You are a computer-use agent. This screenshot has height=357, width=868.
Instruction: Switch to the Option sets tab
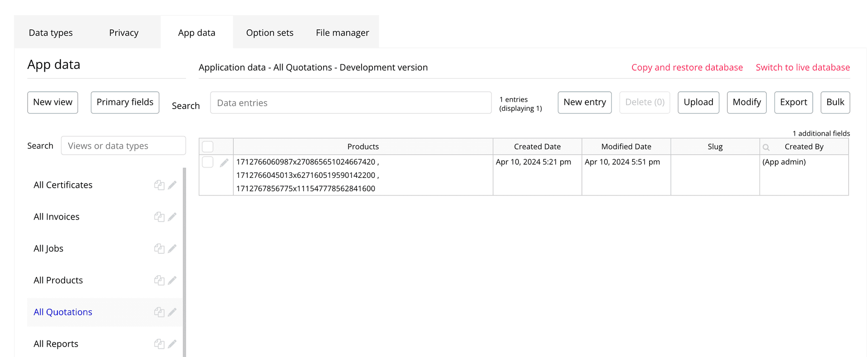click(269, 33)
